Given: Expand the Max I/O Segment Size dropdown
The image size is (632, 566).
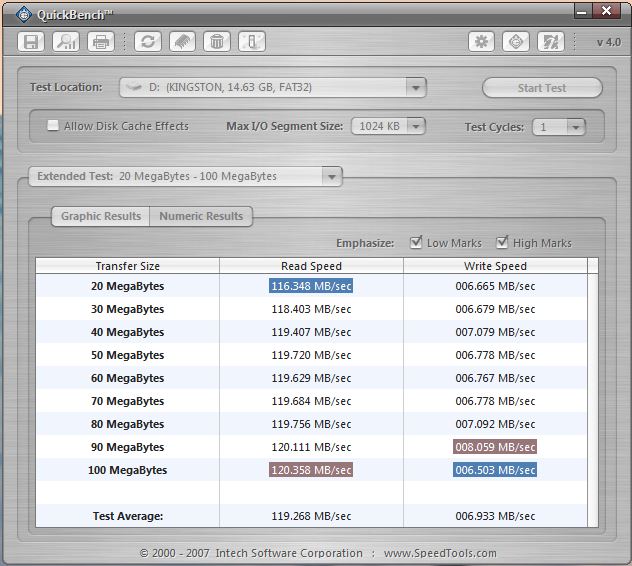Looking at the screenshot, I should [415, 127].
